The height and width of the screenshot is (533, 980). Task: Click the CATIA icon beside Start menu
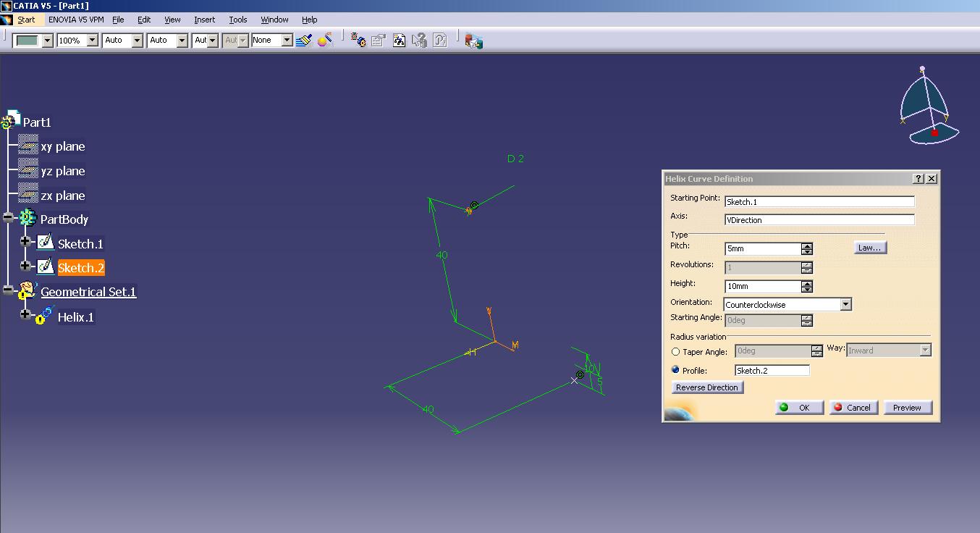point(7,20)
